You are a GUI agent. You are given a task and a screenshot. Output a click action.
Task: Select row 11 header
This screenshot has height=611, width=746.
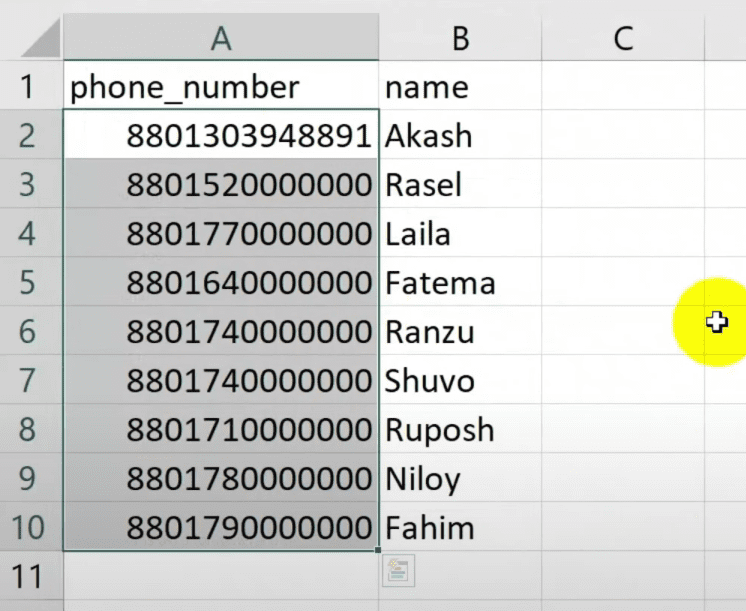pos(28,577)
